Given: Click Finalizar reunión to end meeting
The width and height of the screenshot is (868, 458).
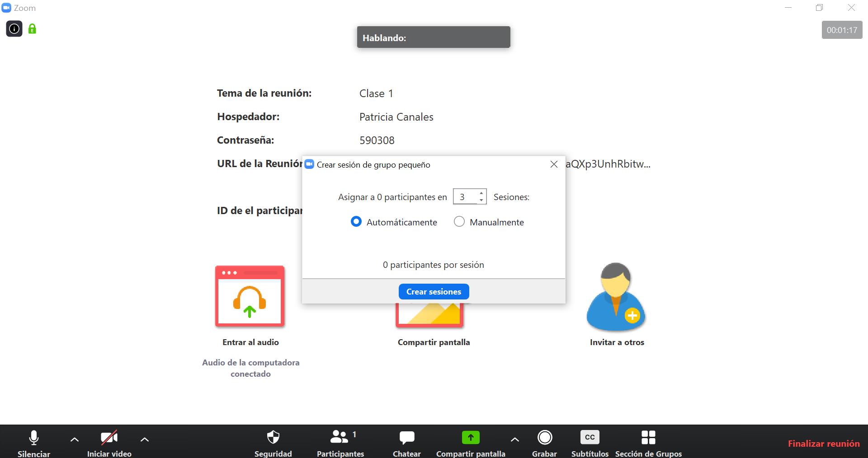Looking at the screenshot, I should pos(824,444).
